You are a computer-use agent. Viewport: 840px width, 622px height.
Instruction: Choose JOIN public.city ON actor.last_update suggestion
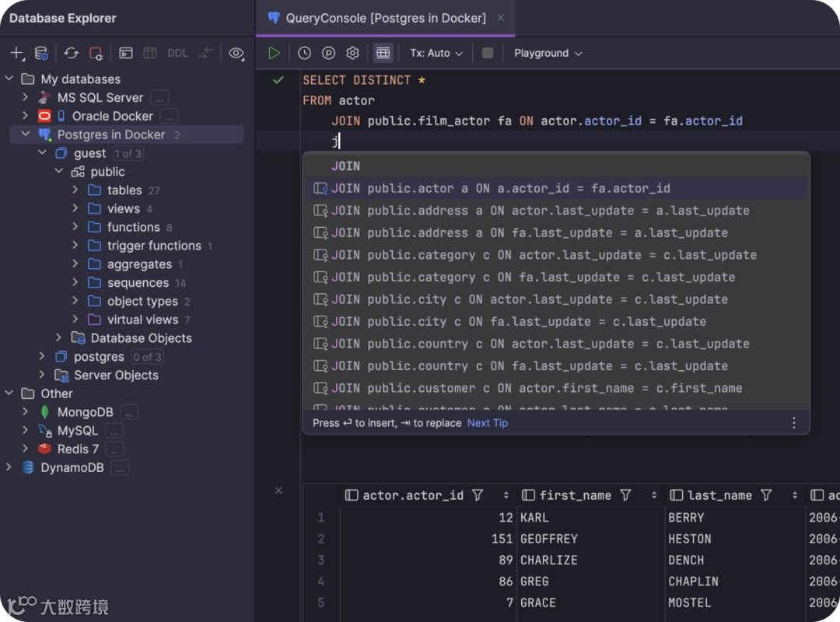[556, 299]
